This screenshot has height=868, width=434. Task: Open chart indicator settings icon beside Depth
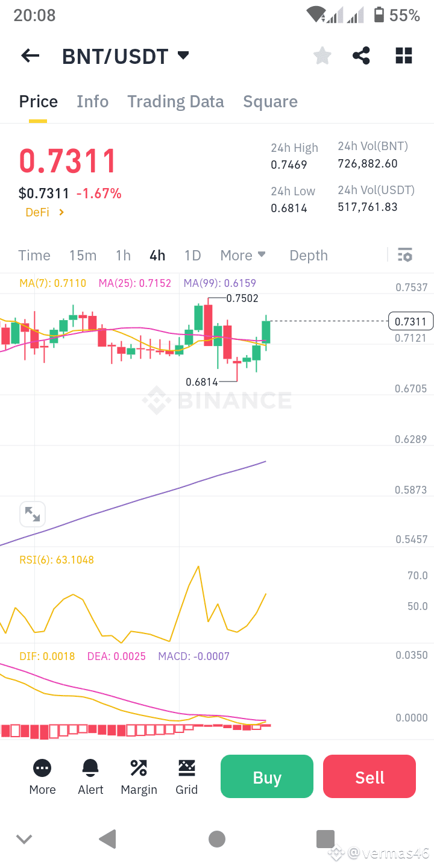tap(404, 256)
